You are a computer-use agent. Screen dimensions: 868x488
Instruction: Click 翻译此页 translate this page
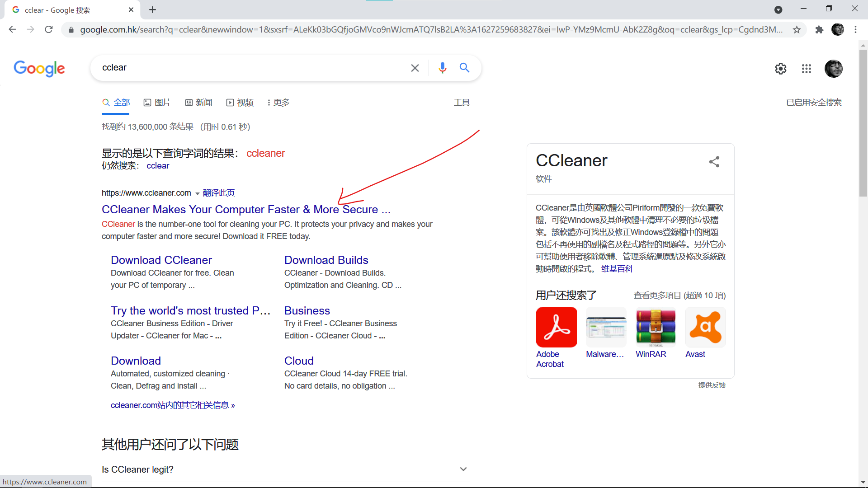pyautogui.click(x=218, y=193)
